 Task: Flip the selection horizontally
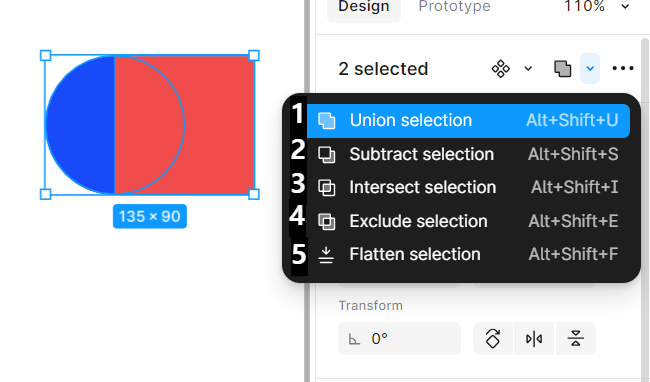point(534,339)
